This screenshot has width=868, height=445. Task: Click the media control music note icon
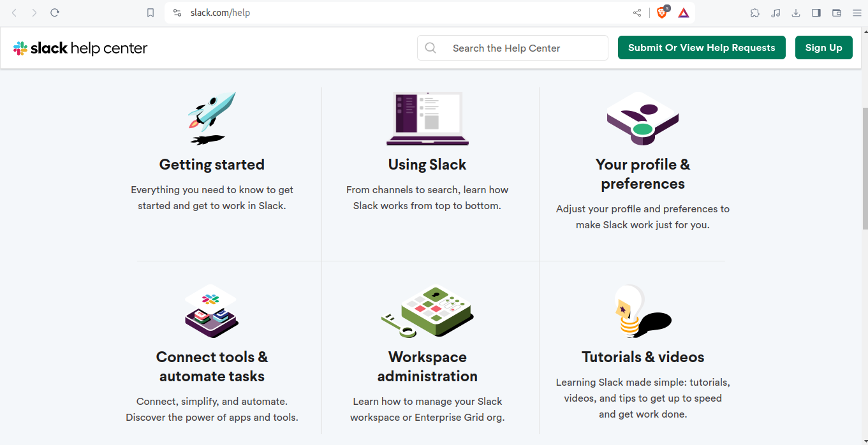point(776,13)
